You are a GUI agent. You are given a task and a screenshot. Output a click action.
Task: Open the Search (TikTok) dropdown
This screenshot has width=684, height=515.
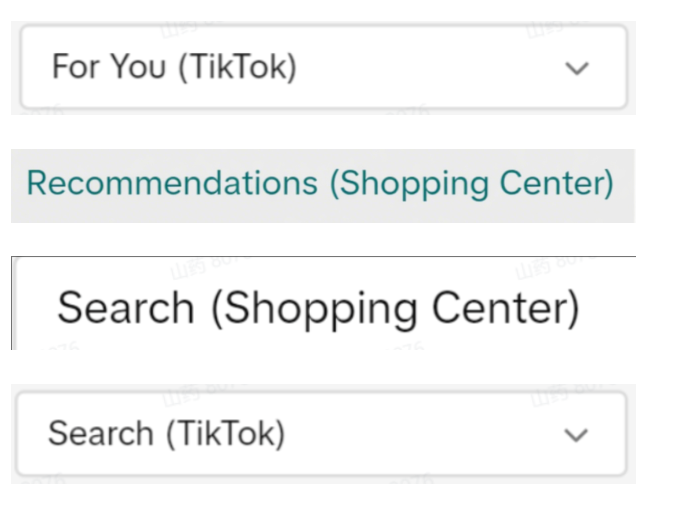323,434
